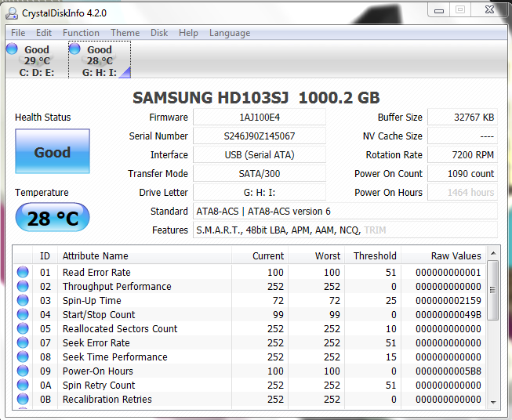Click status orb for Throughput Performance
512x420 pixels.
click(x=23, y=286)
